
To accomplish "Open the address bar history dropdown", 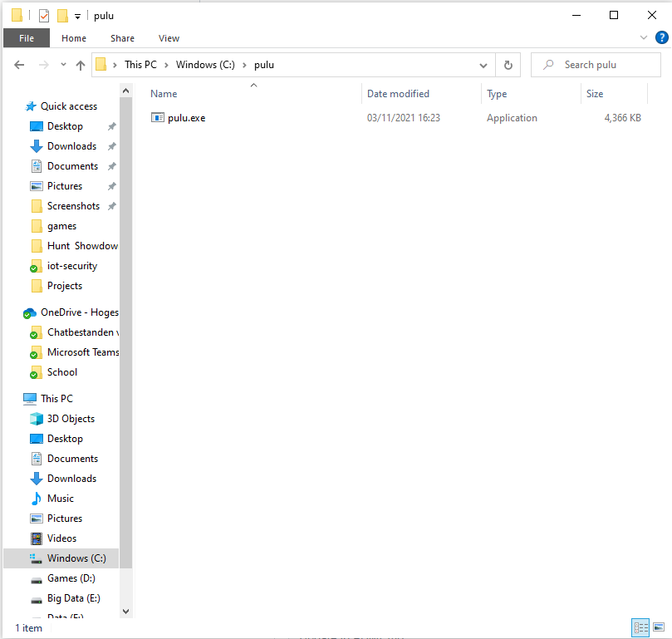I will pos(483,65).
